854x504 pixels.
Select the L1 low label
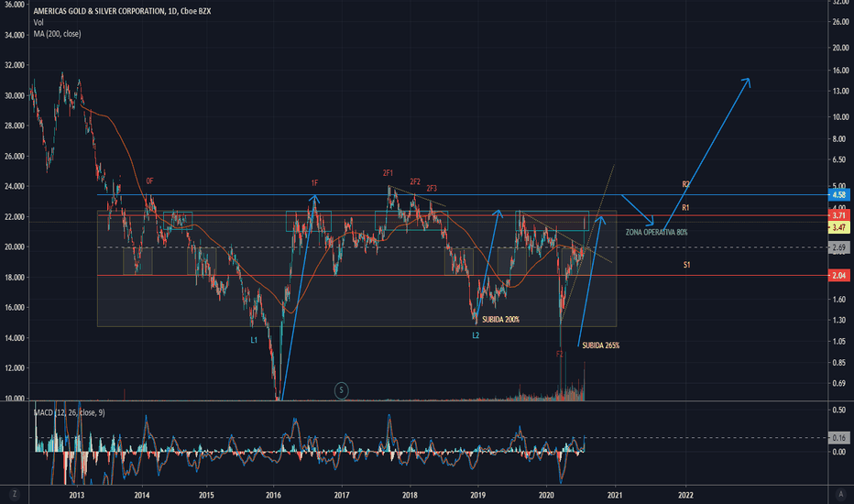coord(254,340)
